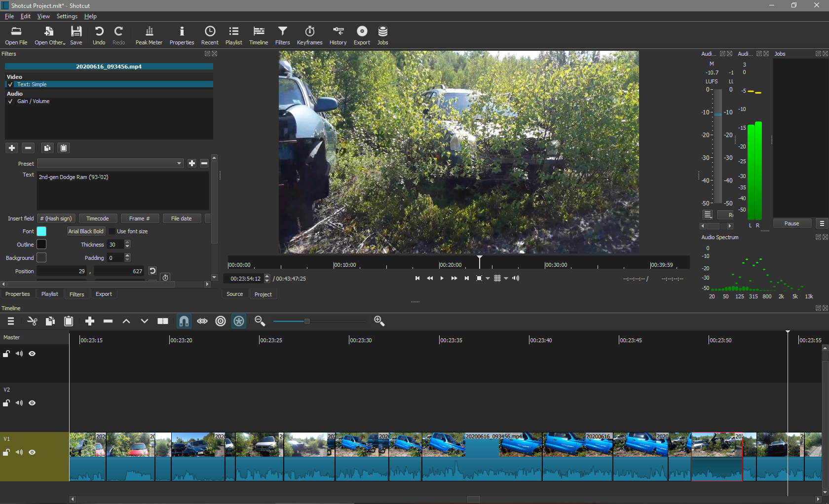Screen dimensions: 829x504
Task: Cut the clip with timeline scissors icon
Action: coord(32,321)
